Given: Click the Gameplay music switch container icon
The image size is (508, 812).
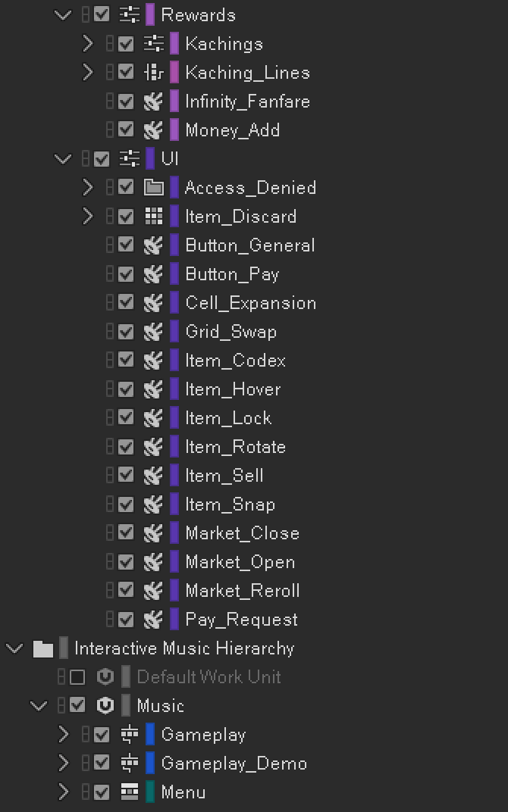Looking at the screenshot, I should coord(130,735).
